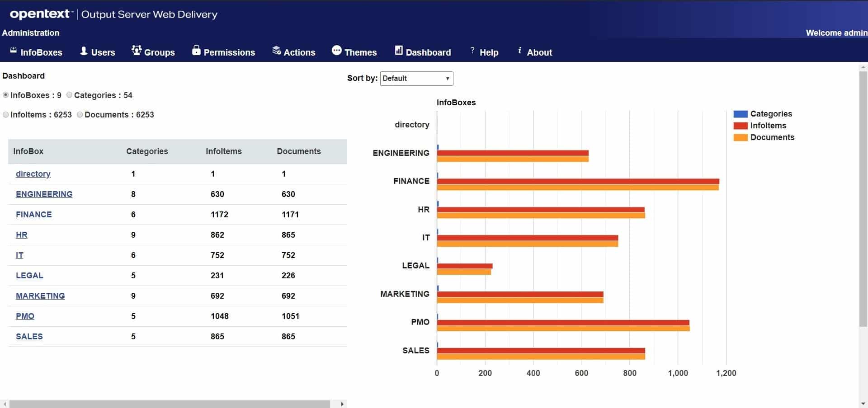The height and width of the screenshot is (408, 868).
Task: Open the FINANCE InfoBox link
Action: [x=33, y=215]
